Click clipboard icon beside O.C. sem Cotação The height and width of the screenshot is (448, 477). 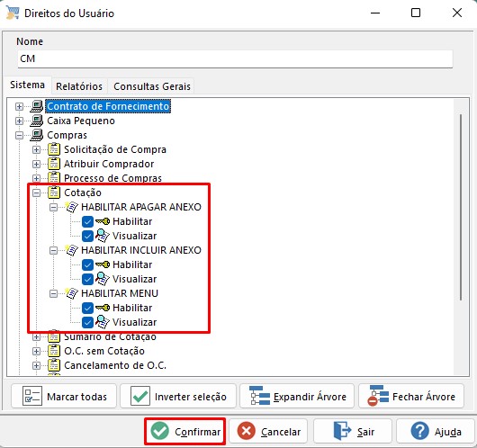[54, 351]
